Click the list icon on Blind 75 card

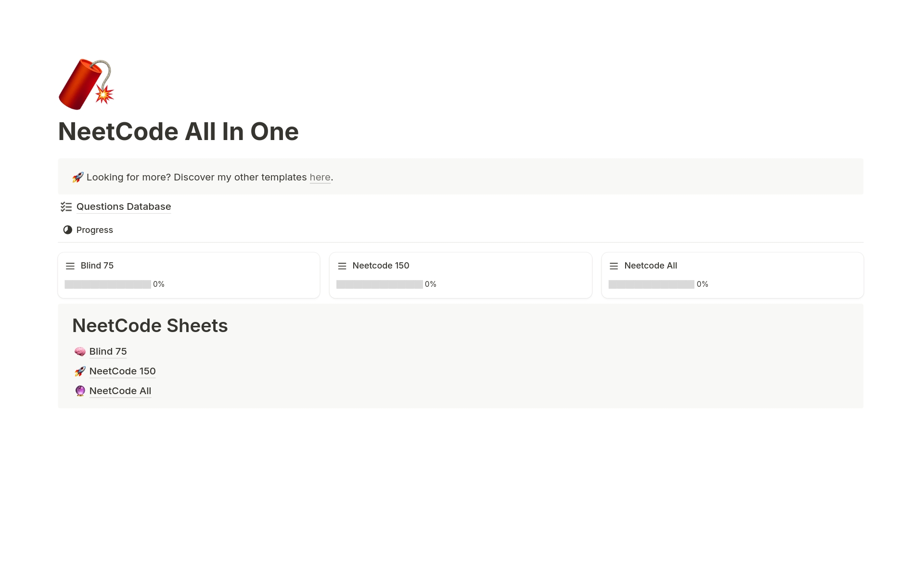click(70, 266)
